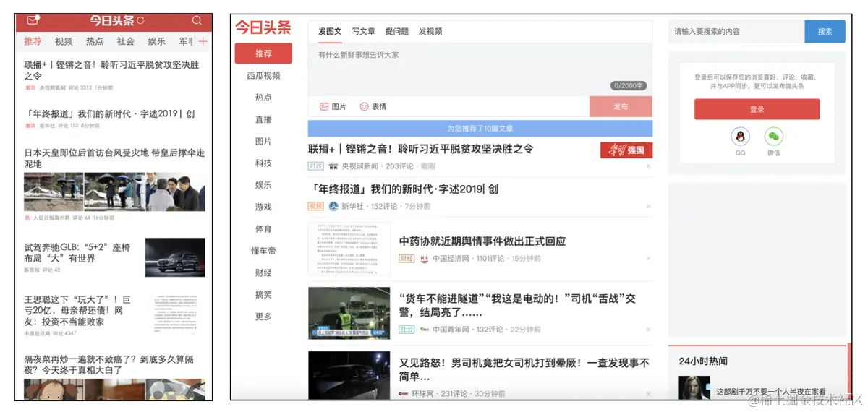The width and height of the screenshot is (868, 412).
Task: Click the 中国经济网 source avatar icon
Action: [425, 259]
